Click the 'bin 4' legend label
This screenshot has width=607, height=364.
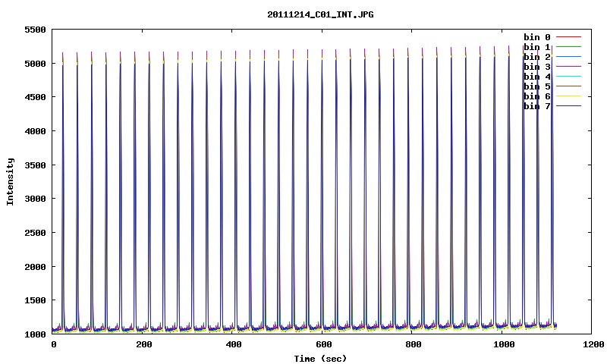coord(537,77)
